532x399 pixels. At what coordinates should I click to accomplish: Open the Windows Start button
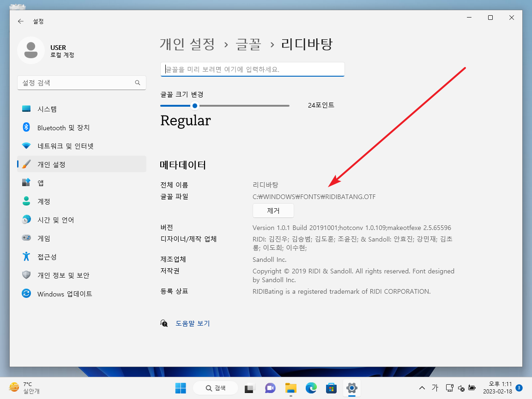(181, 388)
